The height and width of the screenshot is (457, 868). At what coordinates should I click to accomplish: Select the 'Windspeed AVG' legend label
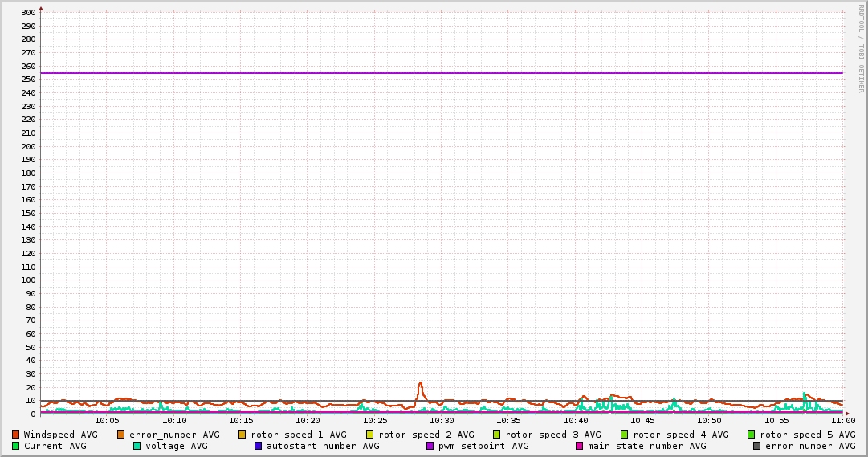click(60, 435)
